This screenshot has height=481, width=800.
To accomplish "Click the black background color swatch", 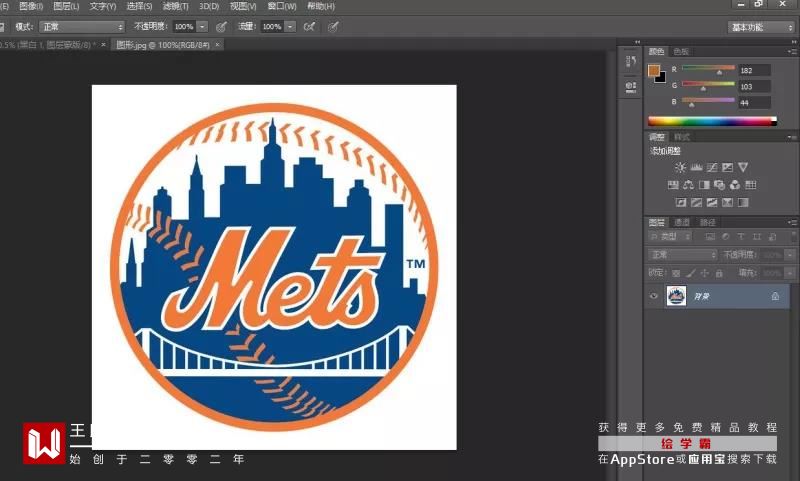I will (x=662, y=78).
